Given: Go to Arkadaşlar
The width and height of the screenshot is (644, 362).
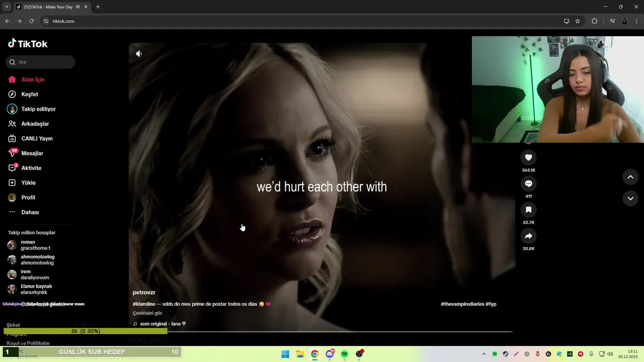Looking at the screenshot, I should point(29,124).
